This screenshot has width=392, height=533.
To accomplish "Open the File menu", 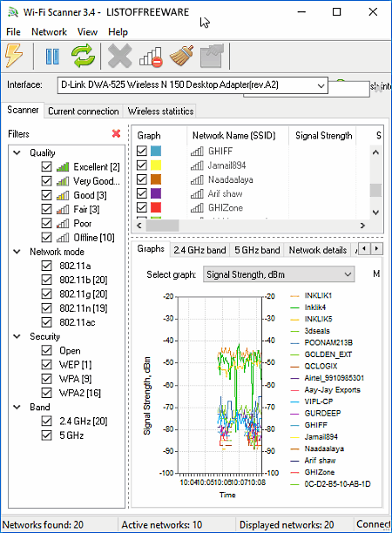I will coord(13,32).
